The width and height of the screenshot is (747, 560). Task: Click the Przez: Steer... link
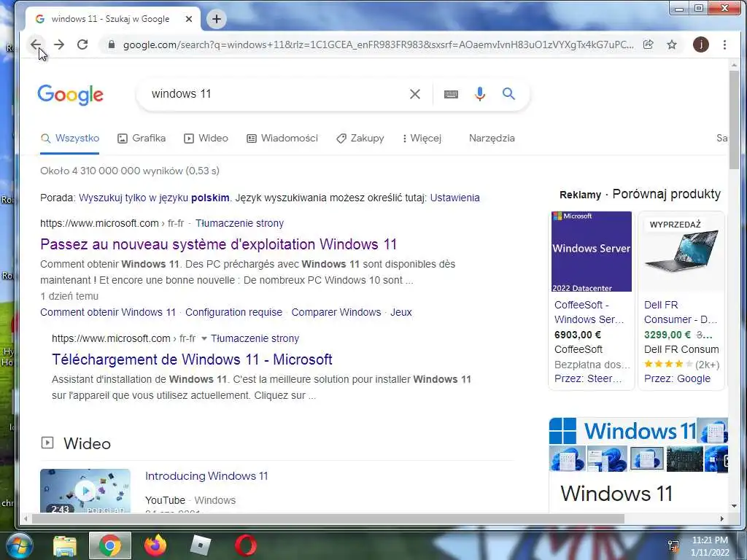pos(588,378)
